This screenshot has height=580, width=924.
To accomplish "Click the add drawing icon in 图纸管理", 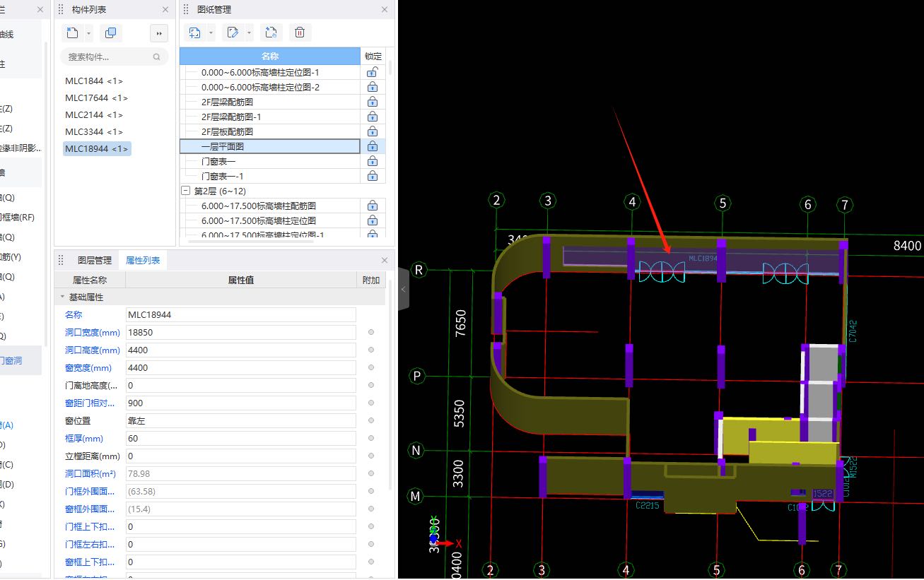I will click(x=195, y=32).
